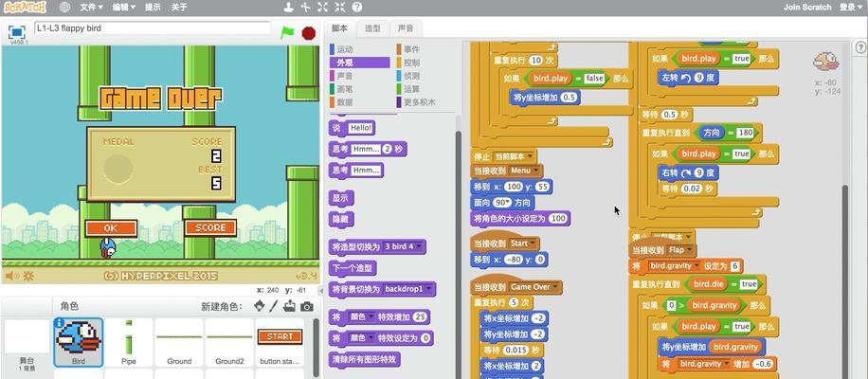
Task: Open the Game Over message dropdown
Action: point(533,286)
